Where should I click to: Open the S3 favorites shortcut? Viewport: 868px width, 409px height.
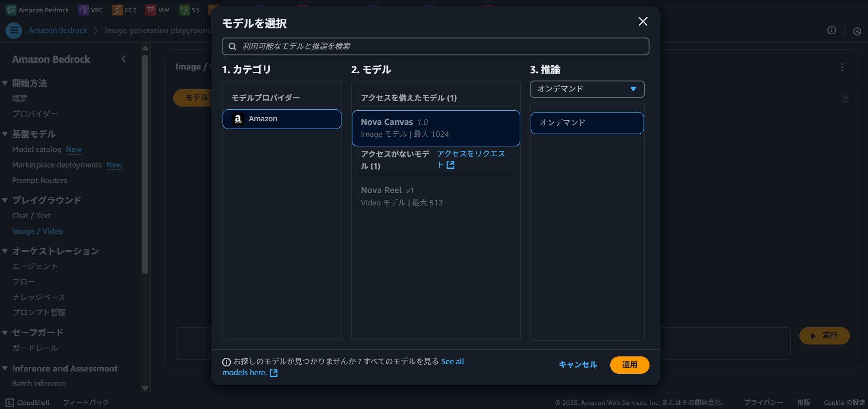[189, 10]
